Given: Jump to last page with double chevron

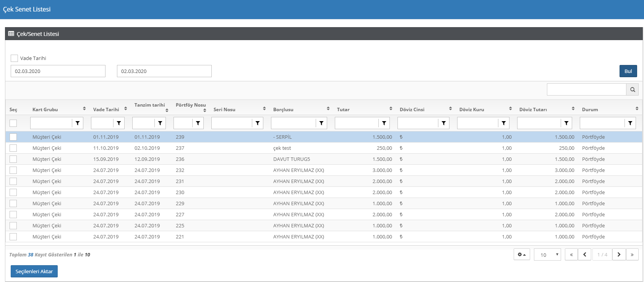Looking at the screenshot, I should [632, 254].
